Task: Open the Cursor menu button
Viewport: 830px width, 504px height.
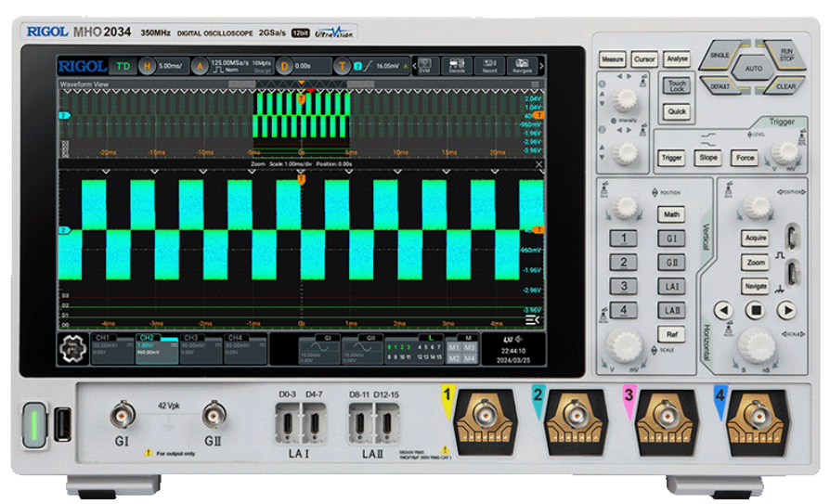Action: (x=644, y=59)
